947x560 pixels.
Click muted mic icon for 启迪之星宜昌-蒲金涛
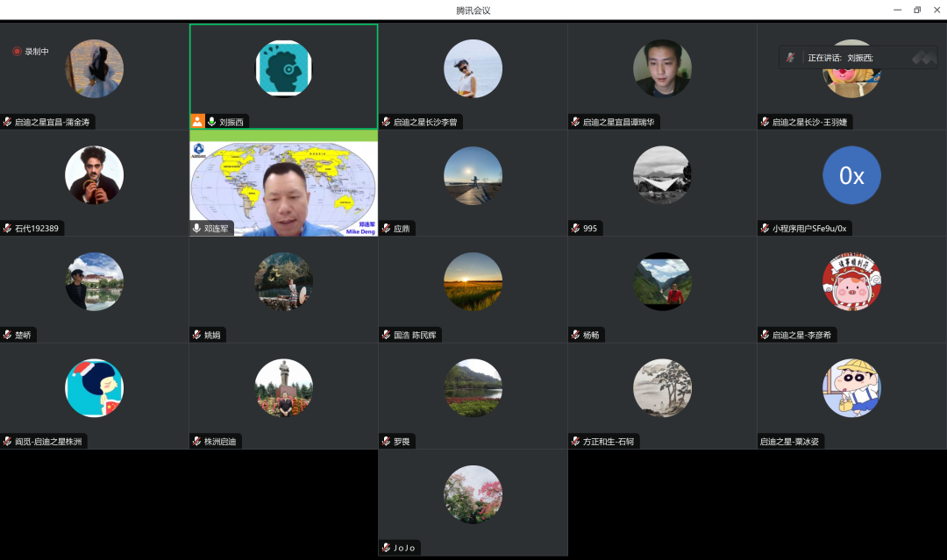[8, 122]
